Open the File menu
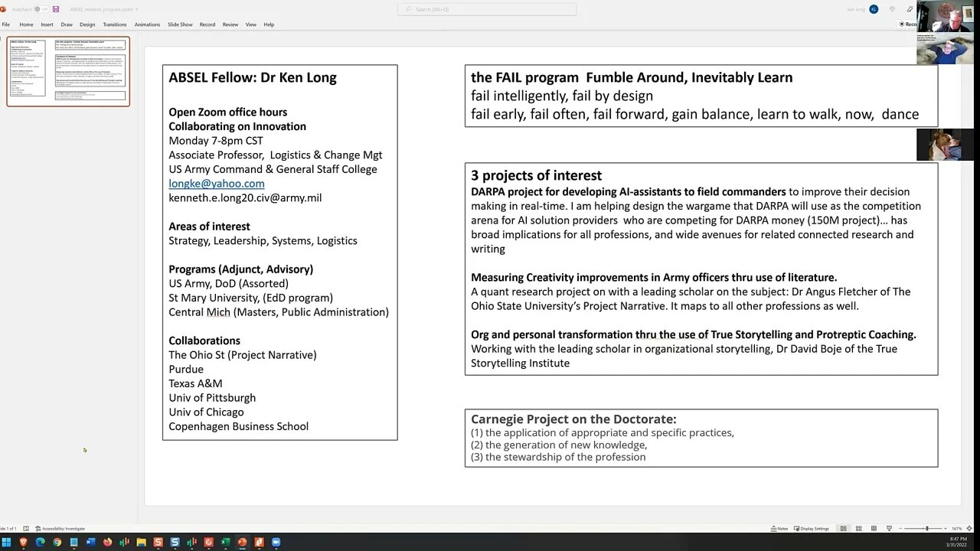The height and width of the screenshot is (551, 980). pyautogui.click(x=6, y=24)
